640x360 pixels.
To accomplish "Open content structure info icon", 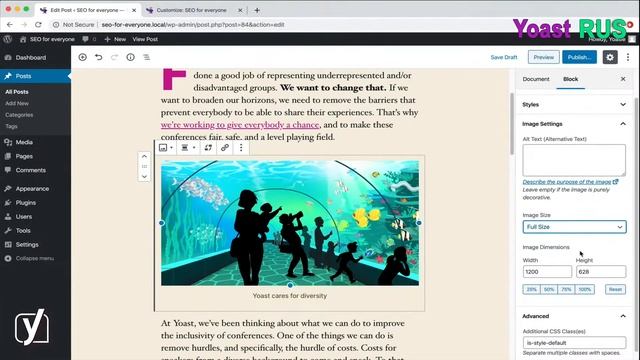I will [130, 57].
